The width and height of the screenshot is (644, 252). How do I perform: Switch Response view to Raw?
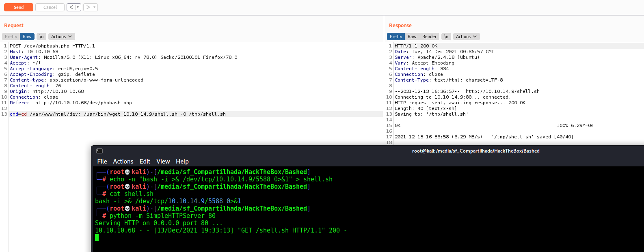[x=412, y=37]
